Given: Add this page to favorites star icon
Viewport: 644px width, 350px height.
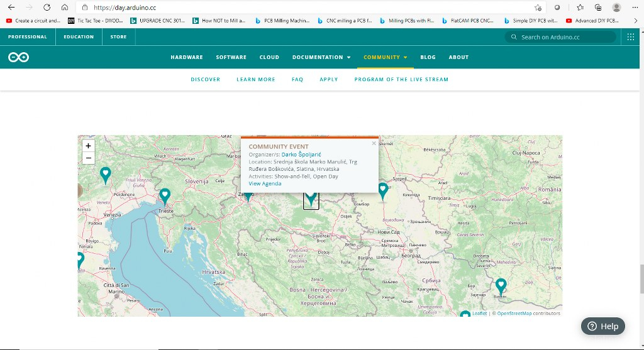Looking at the screenshot, I should 538,8.
